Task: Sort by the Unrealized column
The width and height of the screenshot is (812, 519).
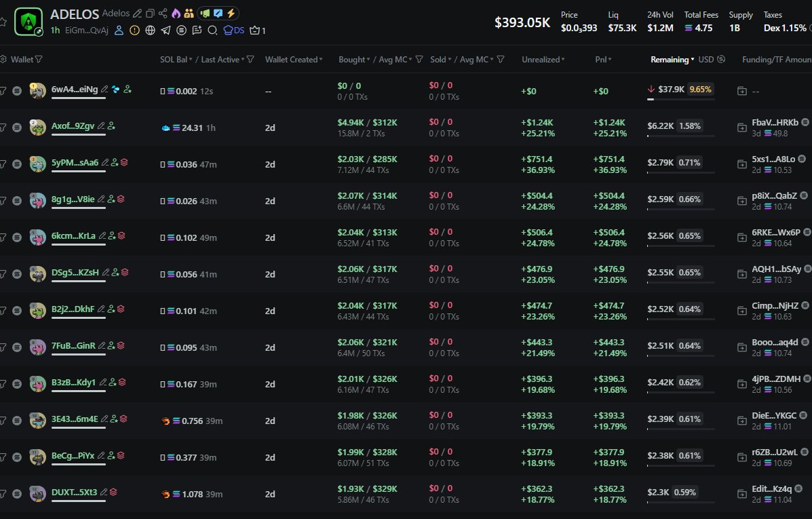Action: click(543, 60)
